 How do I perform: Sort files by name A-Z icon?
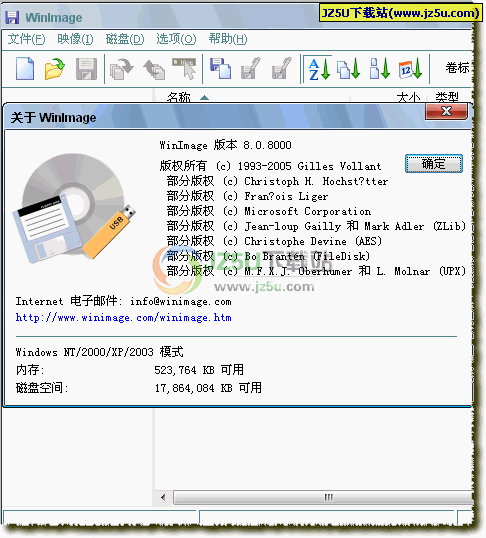coord(319,69)
